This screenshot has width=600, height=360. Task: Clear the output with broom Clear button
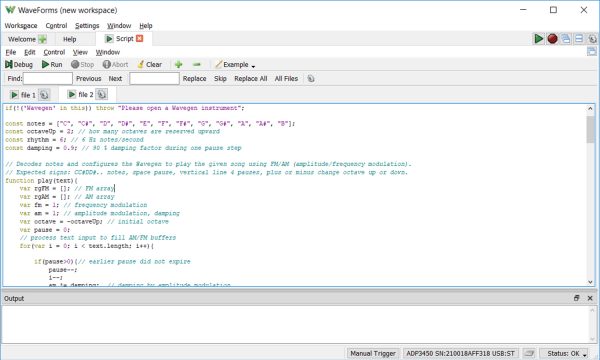150,65
